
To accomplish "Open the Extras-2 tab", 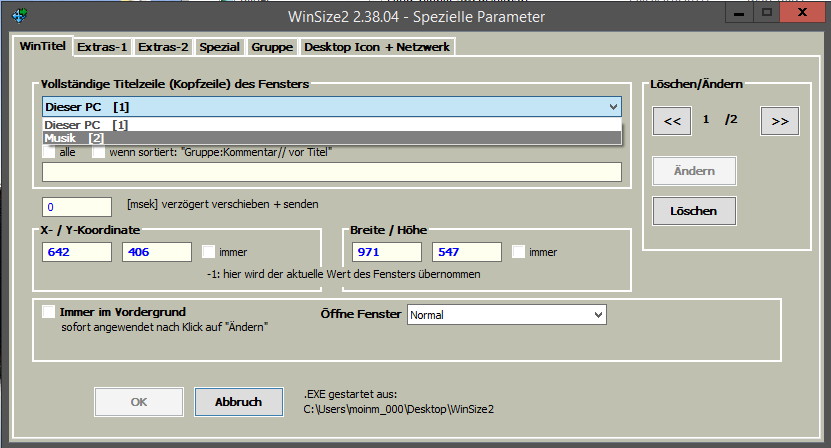I will pyautogui.click(x=163, y=47).
